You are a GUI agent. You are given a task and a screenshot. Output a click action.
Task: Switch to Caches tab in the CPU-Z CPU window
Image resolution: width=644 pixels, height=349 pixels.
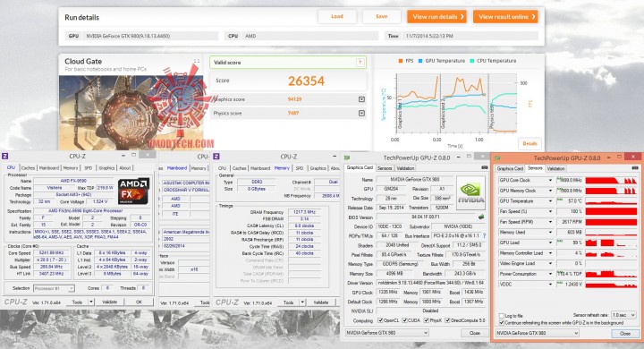point(28,167)
